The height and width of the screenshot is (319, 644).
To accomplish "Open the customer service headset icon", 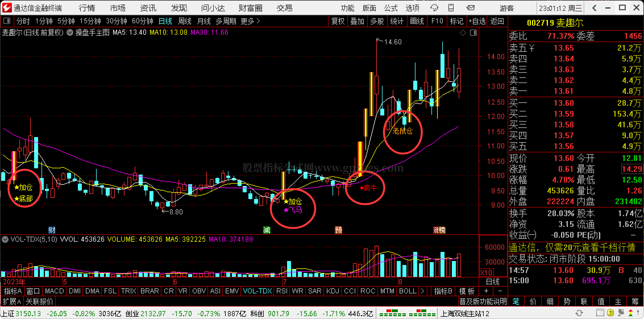I will point(434,8).
